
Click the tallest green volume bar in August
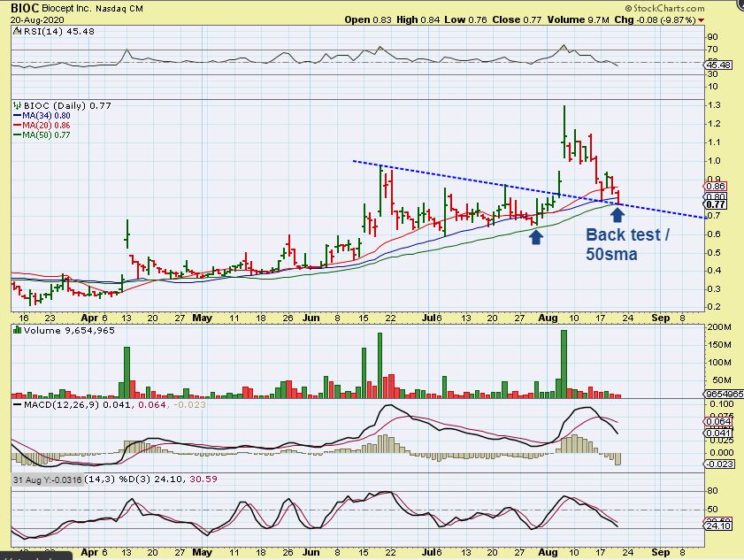564,364
